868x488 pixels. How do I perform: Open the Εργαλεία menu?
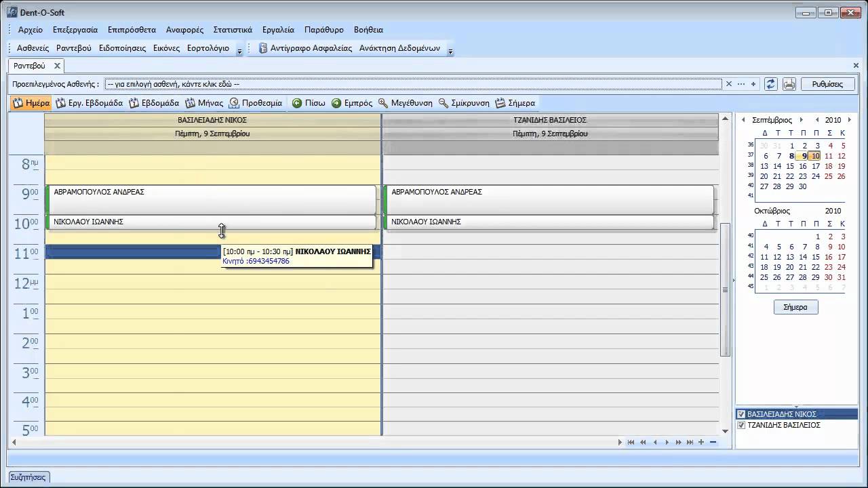(x=278, y=30)
